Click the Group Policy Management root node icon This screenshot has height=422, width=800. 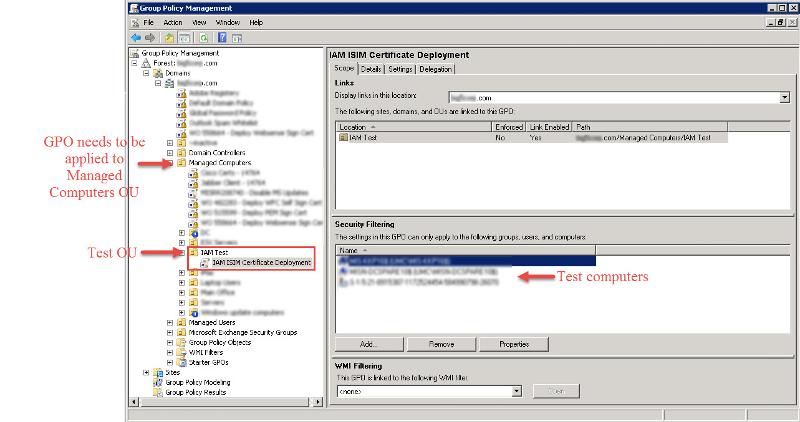click(x=135, y=53)
